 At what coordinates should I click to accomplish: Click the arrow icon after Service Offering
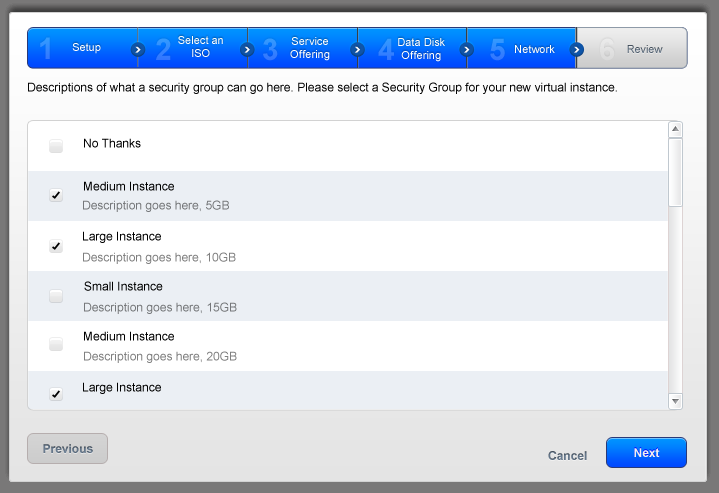pos(357,49)
